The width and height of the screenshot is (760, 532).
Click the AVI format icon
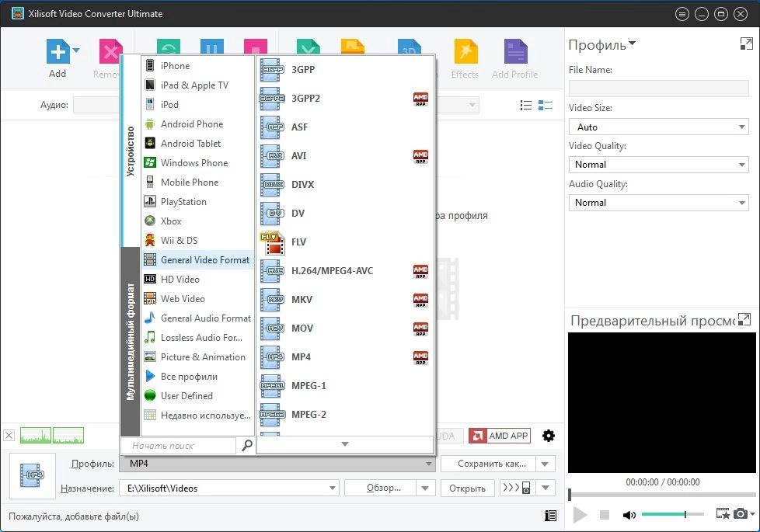[272, 155]
